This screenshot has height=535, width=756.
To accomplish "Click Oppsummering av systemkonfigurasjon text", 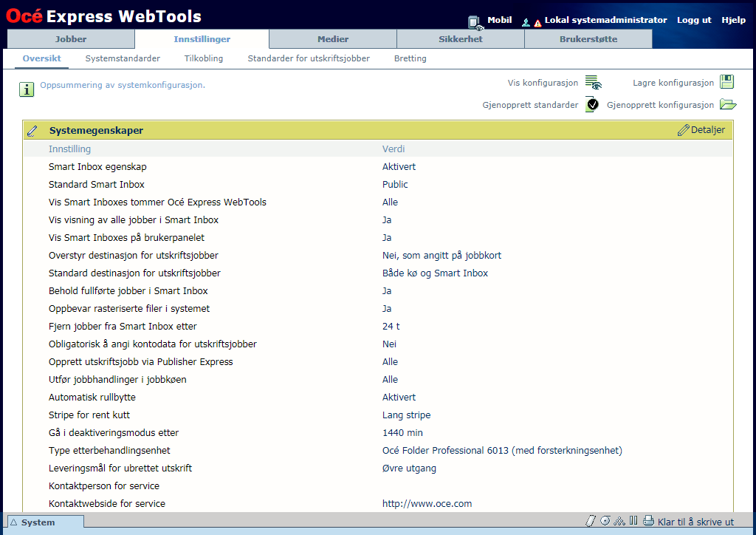I will tap(123, 86).
